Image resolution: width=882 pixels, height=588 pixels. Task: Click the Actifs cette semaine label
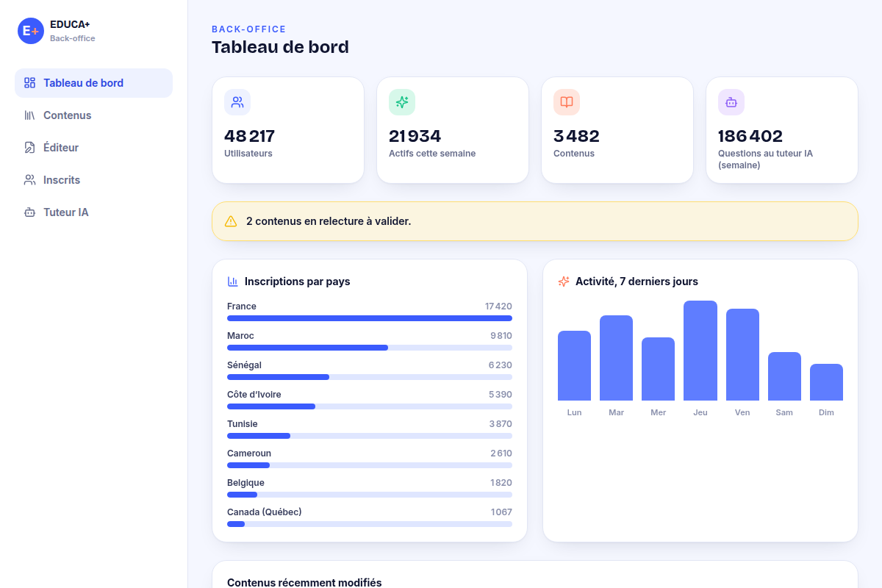click(432, 154)
